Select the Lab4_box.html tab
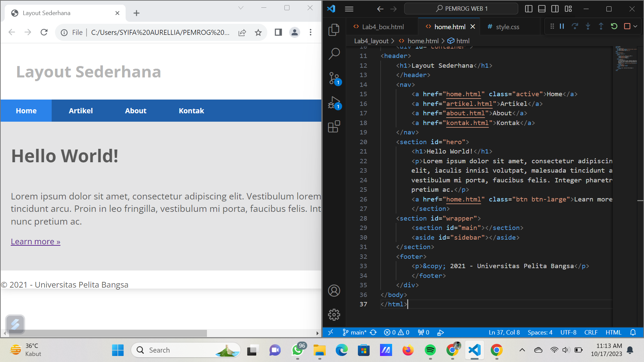 [x=383, y=26]
